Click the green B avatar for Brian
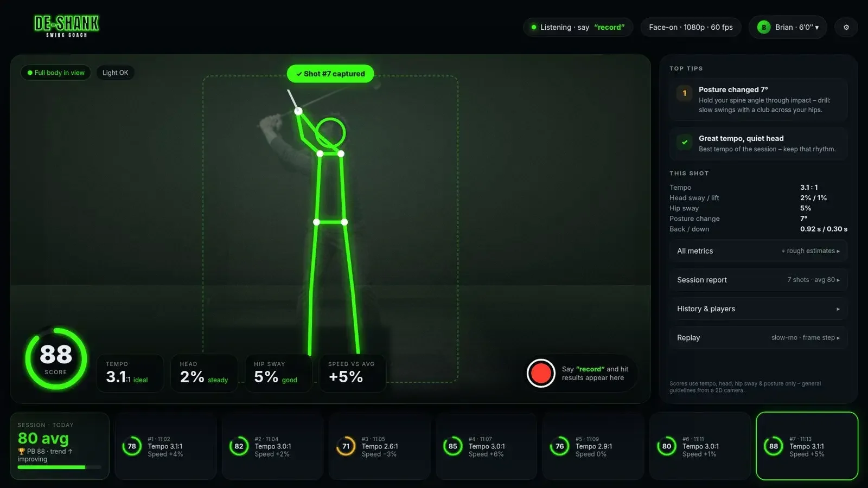868x488 pixels. [764, 27]
